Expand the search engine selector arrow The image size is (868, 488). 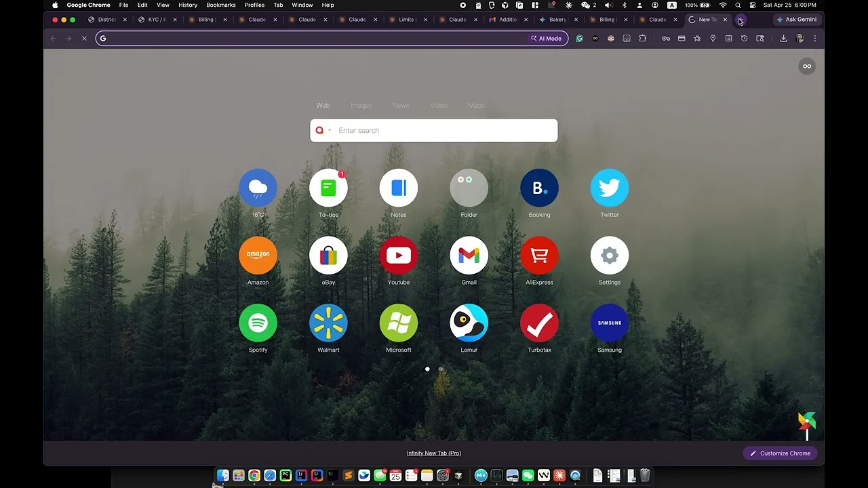tap(330, 131)
